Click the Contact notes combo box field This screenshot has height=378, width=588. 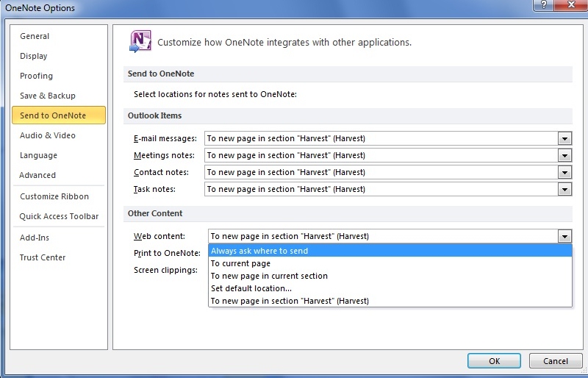(x=388, y=172)
